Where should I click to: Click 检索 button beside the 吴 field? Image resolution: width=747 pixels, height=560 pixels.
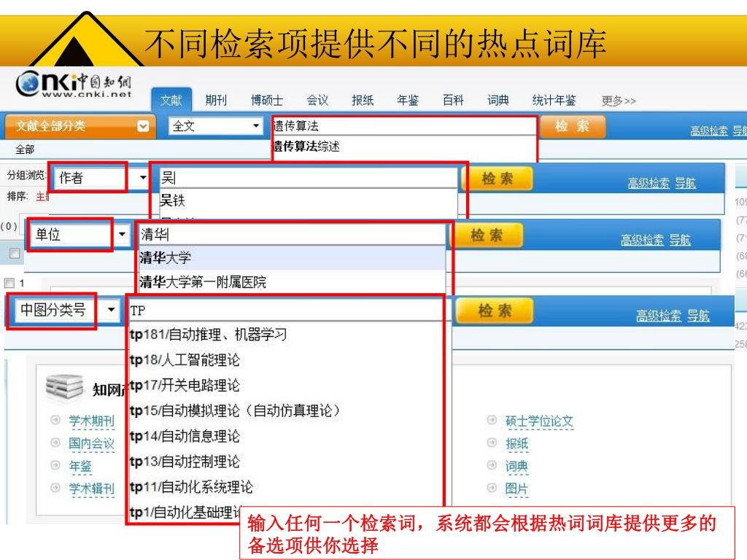point(497,179)
